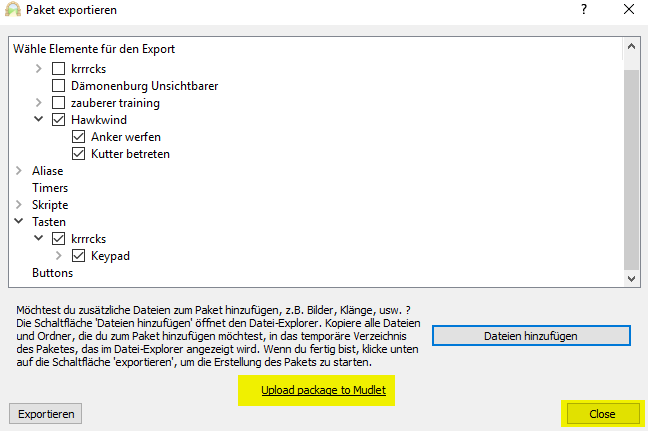This screenshot has height=431, width=648.
Task: Open the Upload package to Mudlet link
Action: [x=324, y=390]
